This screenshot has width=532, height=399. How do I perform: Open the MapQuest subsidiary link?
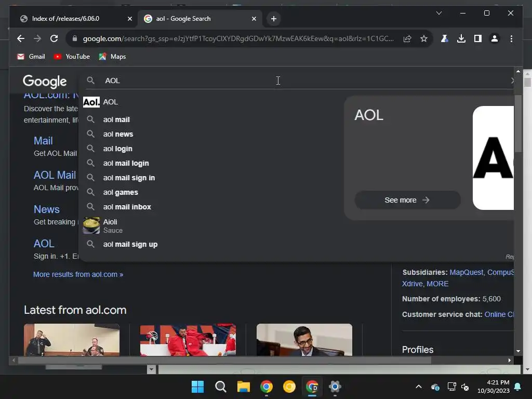466,272
